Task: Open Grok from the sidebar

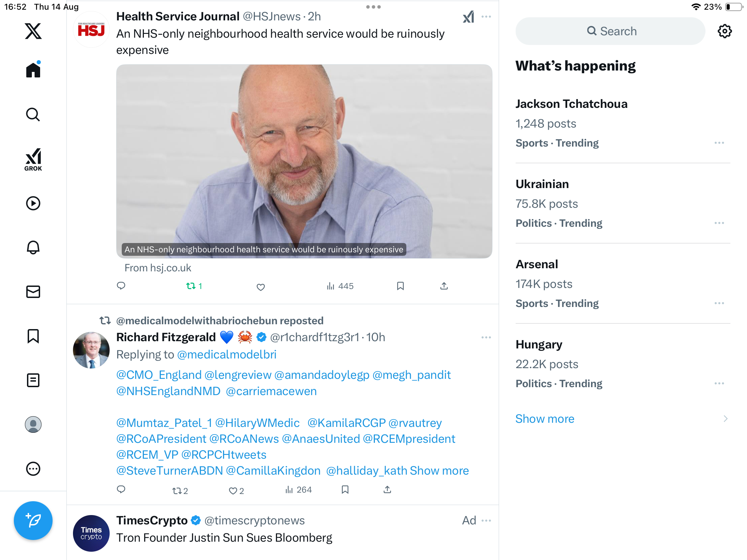Action: click(x=33, y=159)
